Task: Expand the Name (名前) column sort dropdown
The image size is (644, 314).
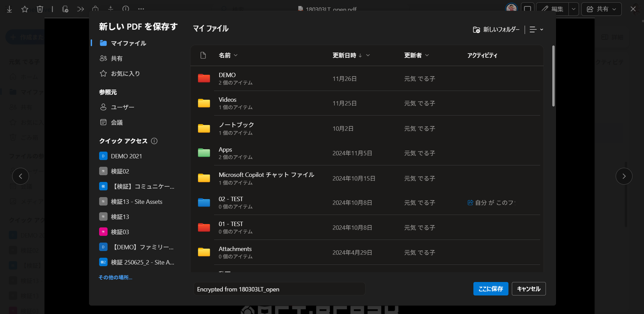Action: pos(236,55)
